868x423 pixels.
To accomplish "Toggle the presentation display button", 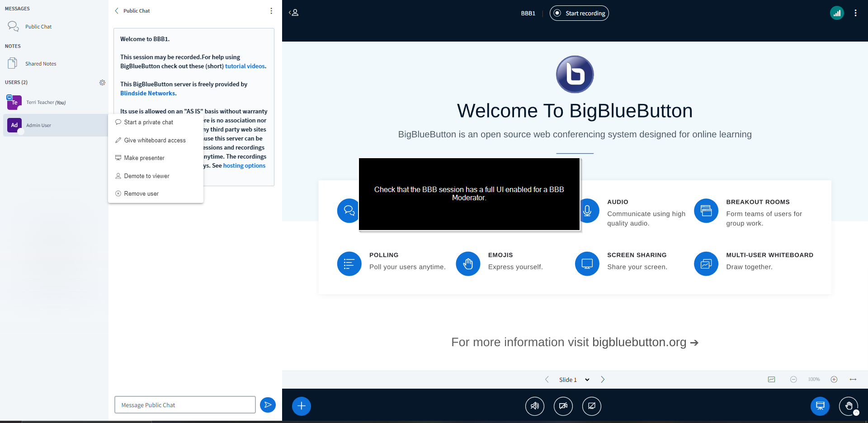I will [820, 406].
